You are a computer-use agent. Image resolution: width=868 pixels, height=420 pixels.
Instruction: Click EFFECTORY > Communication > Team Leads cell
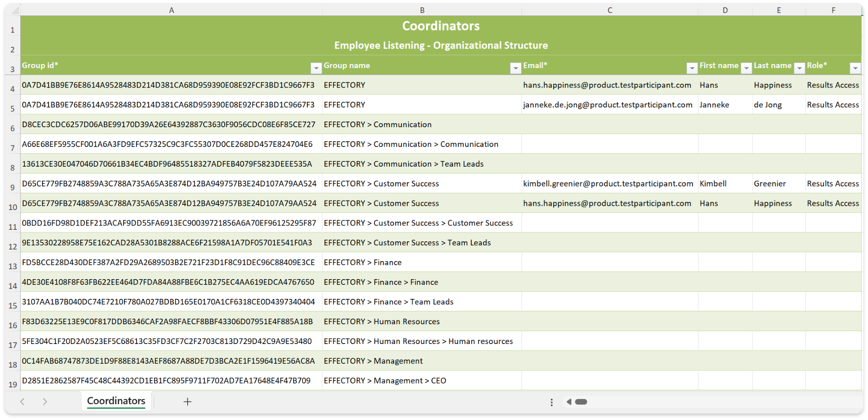pos(422,164)
